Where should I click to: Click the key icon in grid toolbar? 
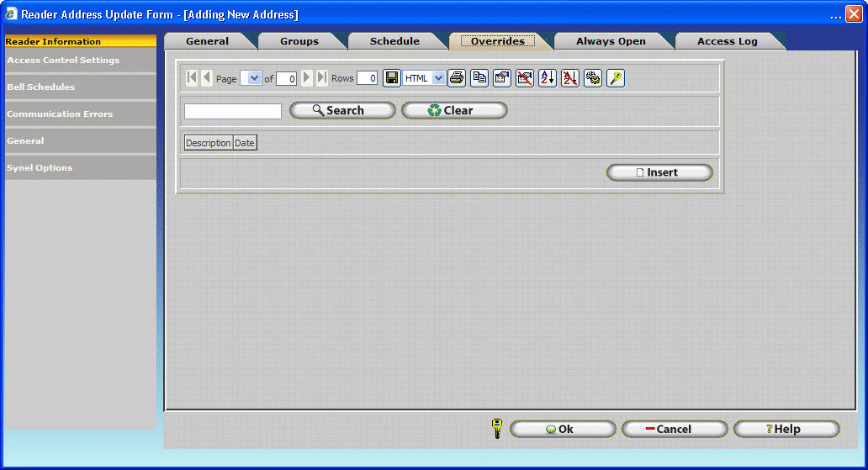pyautogui.click(x=616, y=78)
